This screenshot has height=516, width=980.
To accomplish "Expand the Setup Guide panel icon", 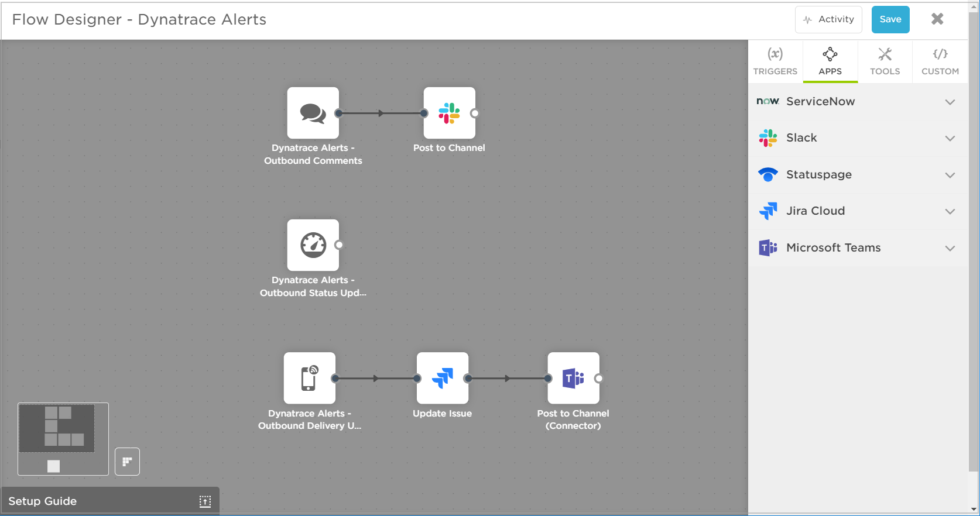I will 205,501.
